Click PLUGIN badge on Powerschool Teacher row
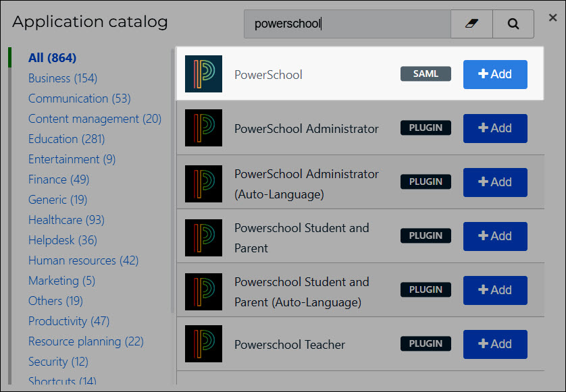Image resolution: width=566 pixels, height=392 pixels. [426, 343]
